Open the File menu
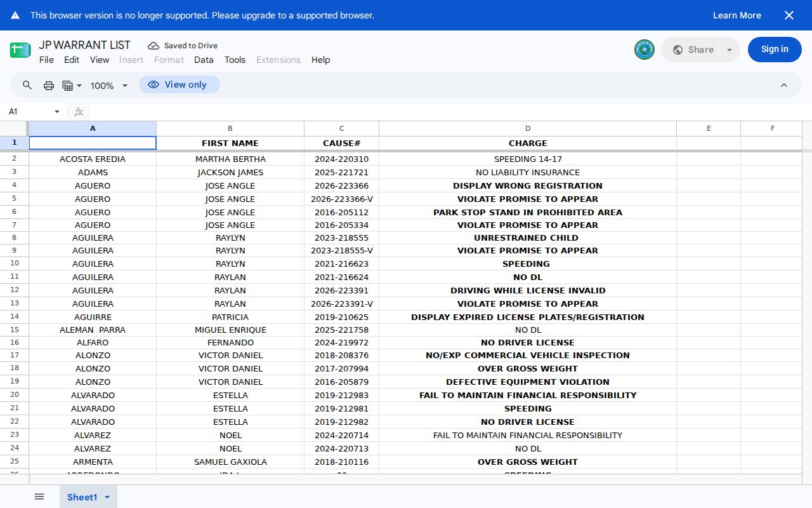Screen dimensions: 812x508 coord(46,60)
